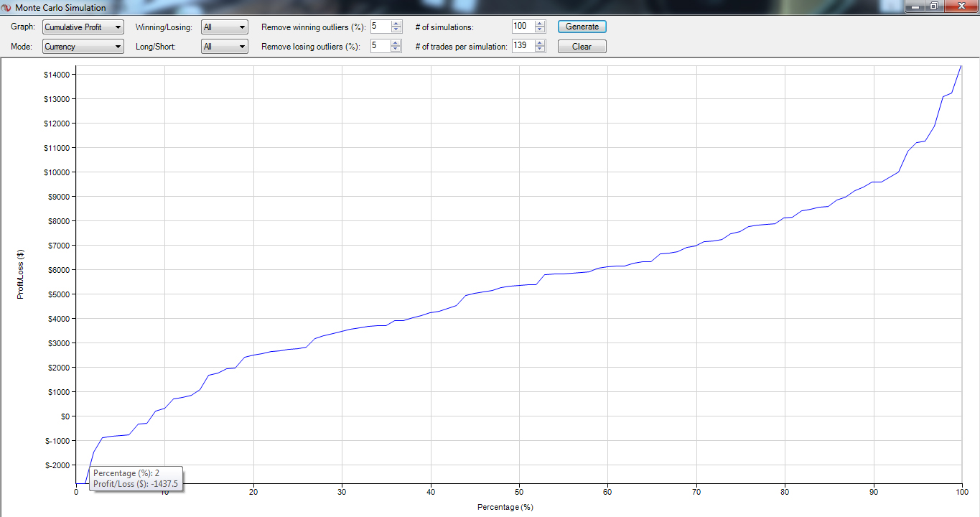
Task: Open the Mode dropdown showing Currency
Action: (83, 47)
